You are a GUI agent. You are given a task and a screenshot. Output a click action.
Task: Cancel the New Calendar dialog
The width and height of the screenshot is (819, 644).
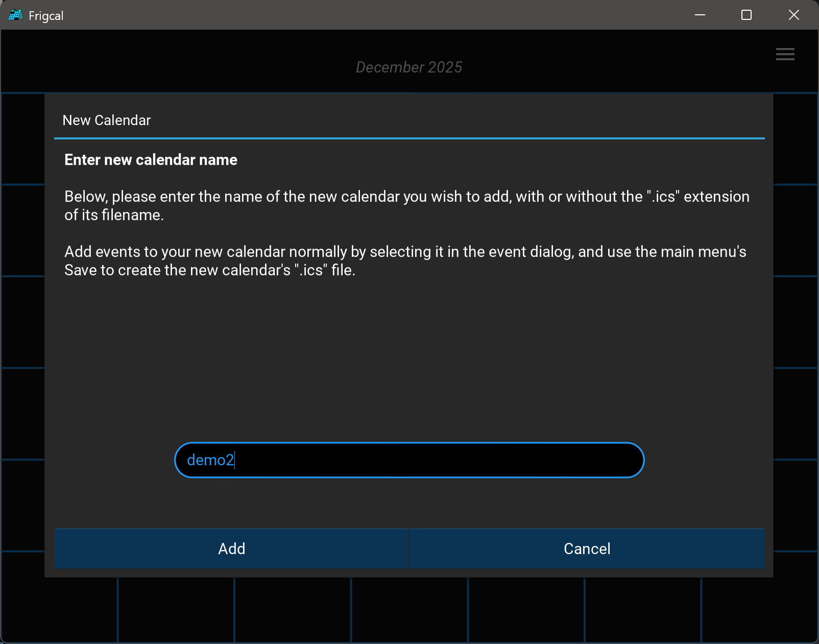tap(587, 548)
